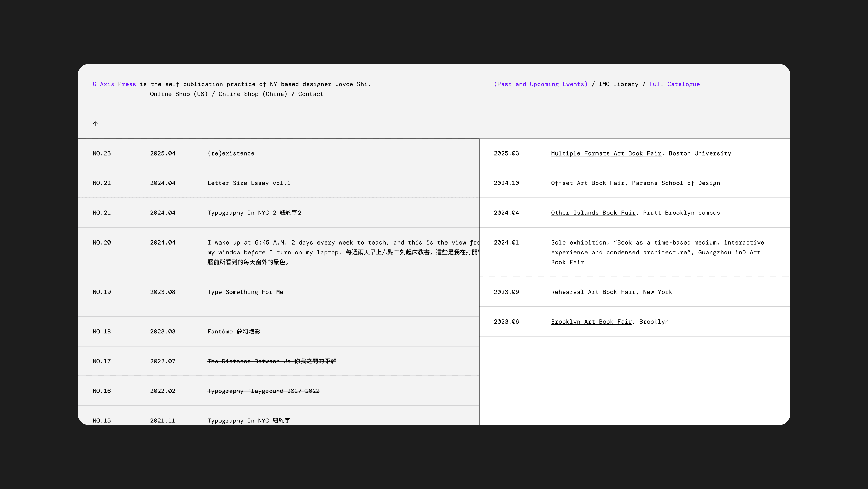Open Offset Art Book Fair link
Screen dimensions: 868x489
pos(587,183)
